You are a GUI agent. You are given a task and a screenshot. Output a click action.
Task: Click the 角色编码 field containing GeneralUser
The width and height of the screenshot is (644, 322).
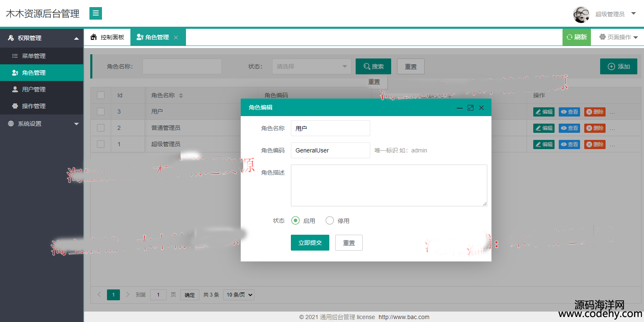click(x=331, y=150)
